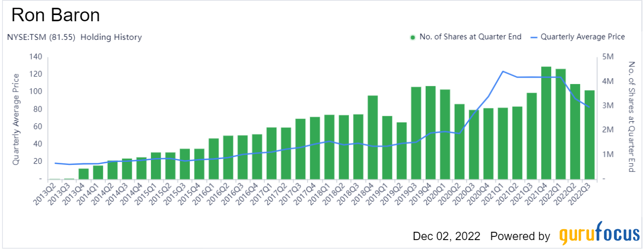Click the Ron Baron title

55,15
